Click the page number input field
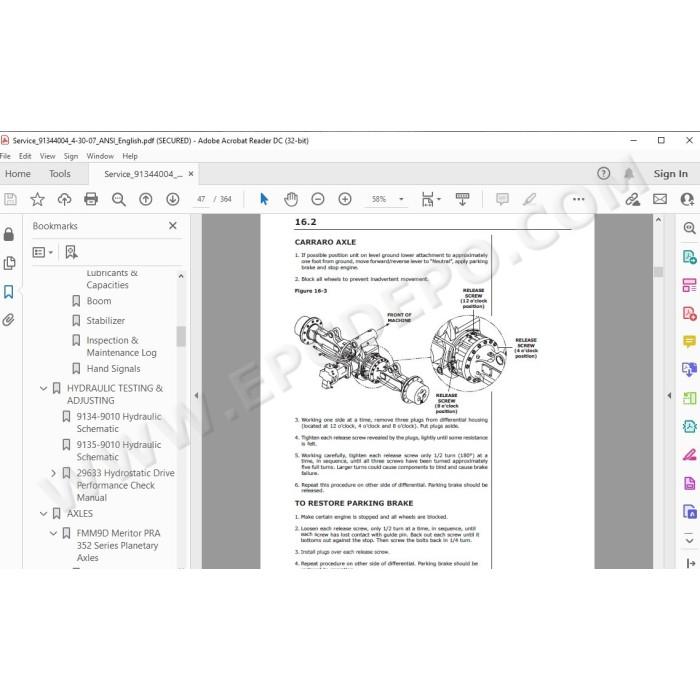Screen dimensions: 700x700 201,199
